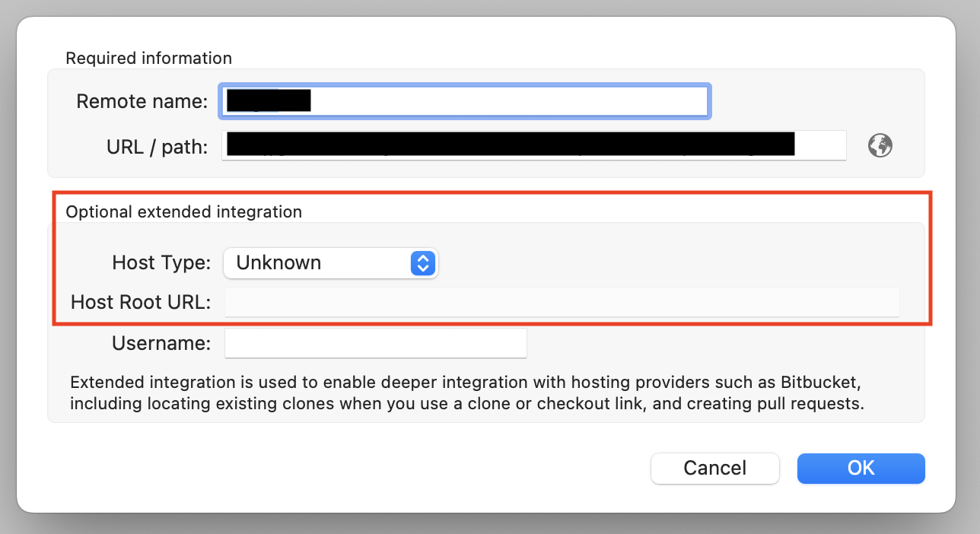Click the globe icon beside URL field

point(880,145)
